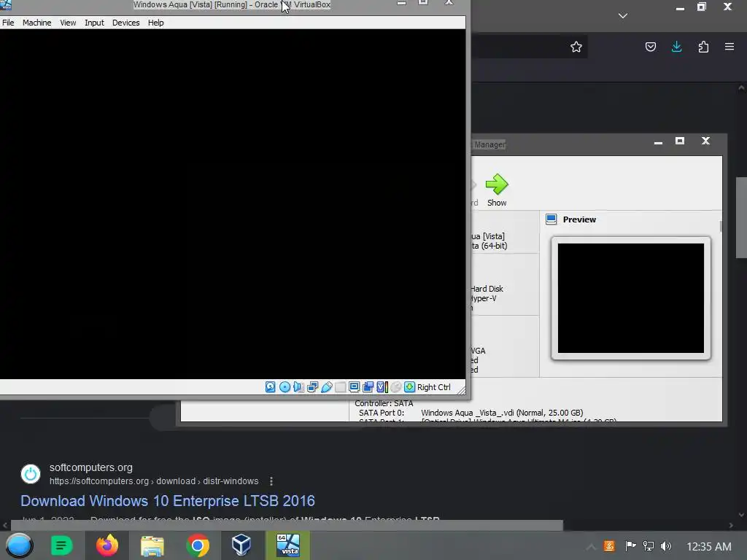Screen dimensions: 747x560
Task: Bookmark page with Firefox star icon
Action: [x=576, y=47]
